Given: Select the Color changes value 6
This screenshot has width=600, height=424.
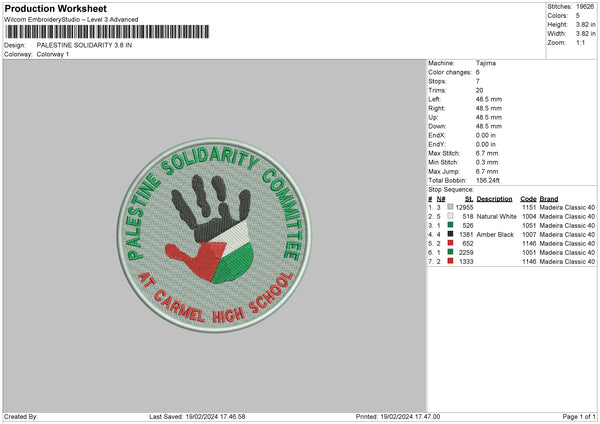Looking at the screenshot, I should [x=478, y=72].
